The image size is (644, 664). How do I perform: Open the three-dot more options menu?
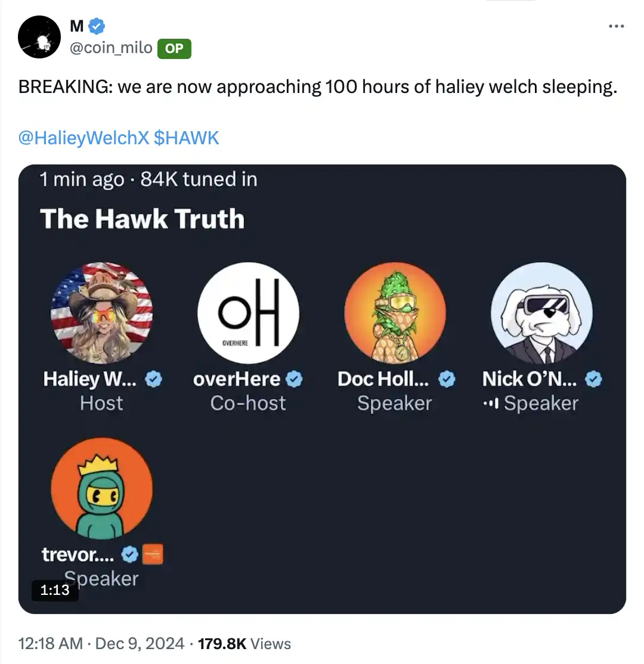617,26
